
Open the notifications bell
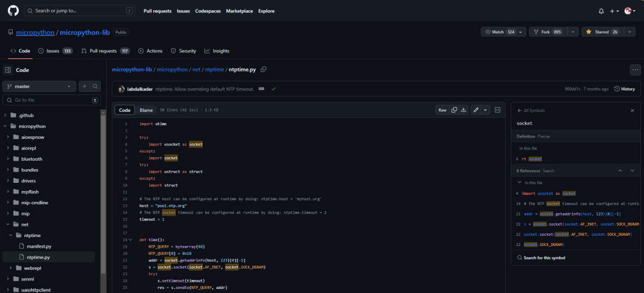(x=601, y=11)
